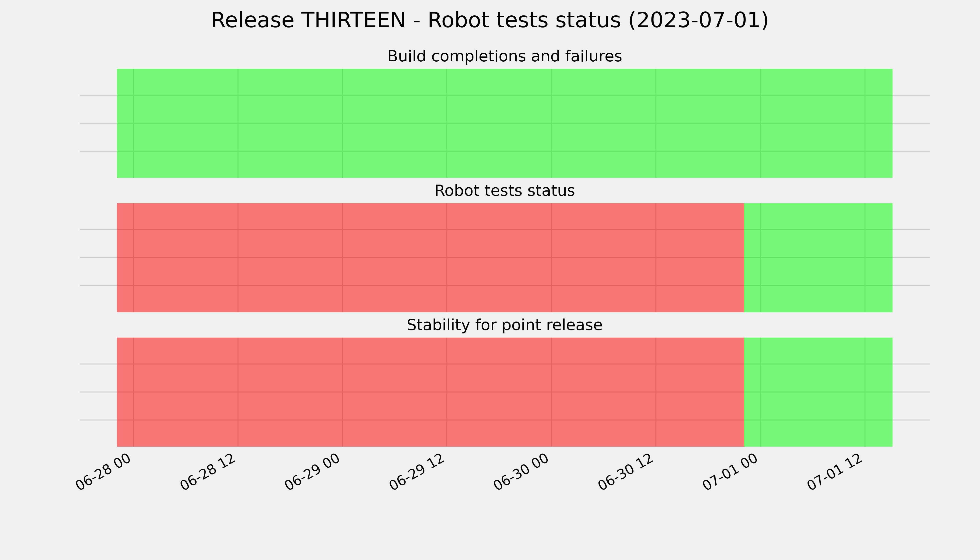Click the green region of the Stability chart
The height and width of the screenshot is (560, 980).
point(818,392)
